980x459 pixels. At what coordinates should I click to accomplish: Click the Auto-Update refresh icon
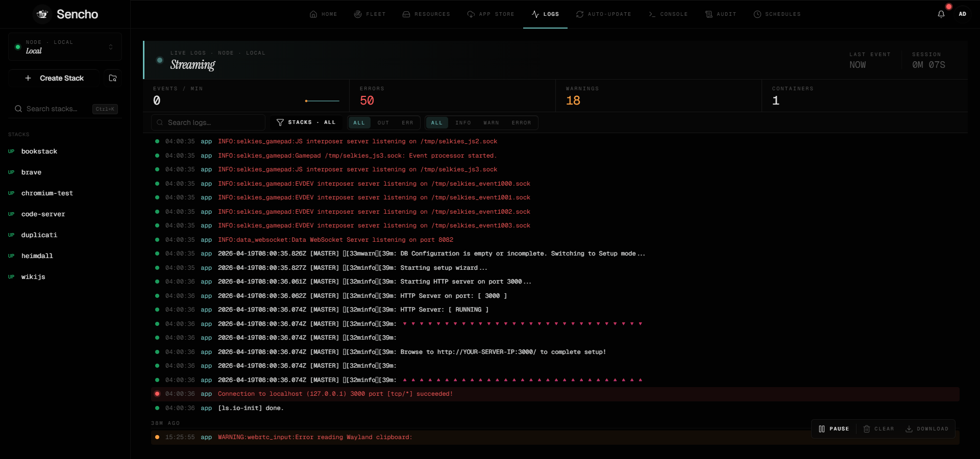click(x=580, y=14)
